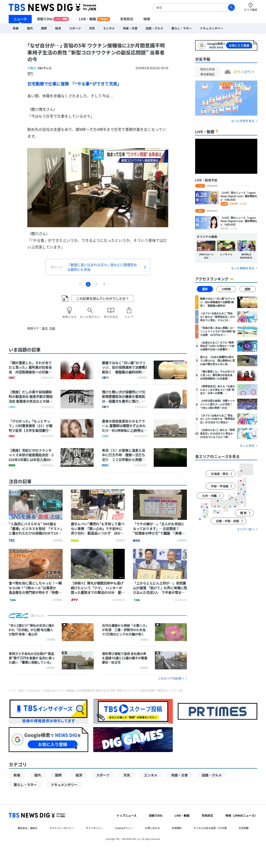Open the 天気防災 tab
This screenshot has height=868, width=266.
click(x=127, y=19)
